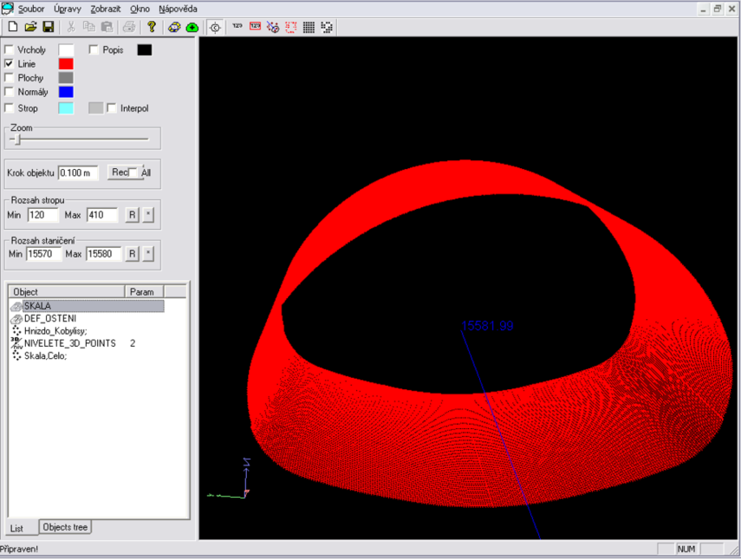Click the yellow question mark help icon
This screenshot has height=560, width=741.
coord(152,27)
